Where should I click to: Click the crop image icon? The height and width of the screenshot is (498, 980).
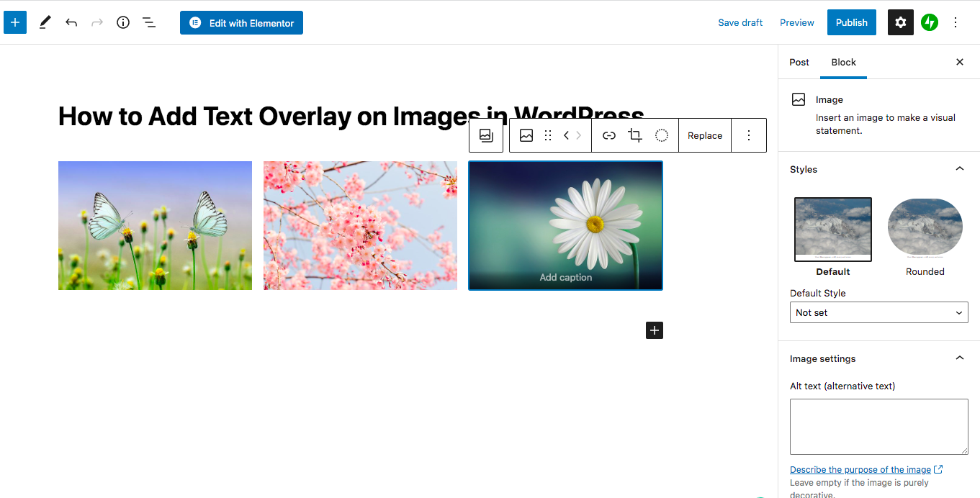point(635,135)
